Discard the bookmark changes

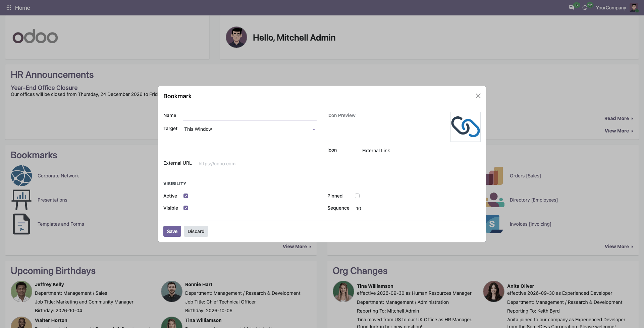tap(196, 231)
